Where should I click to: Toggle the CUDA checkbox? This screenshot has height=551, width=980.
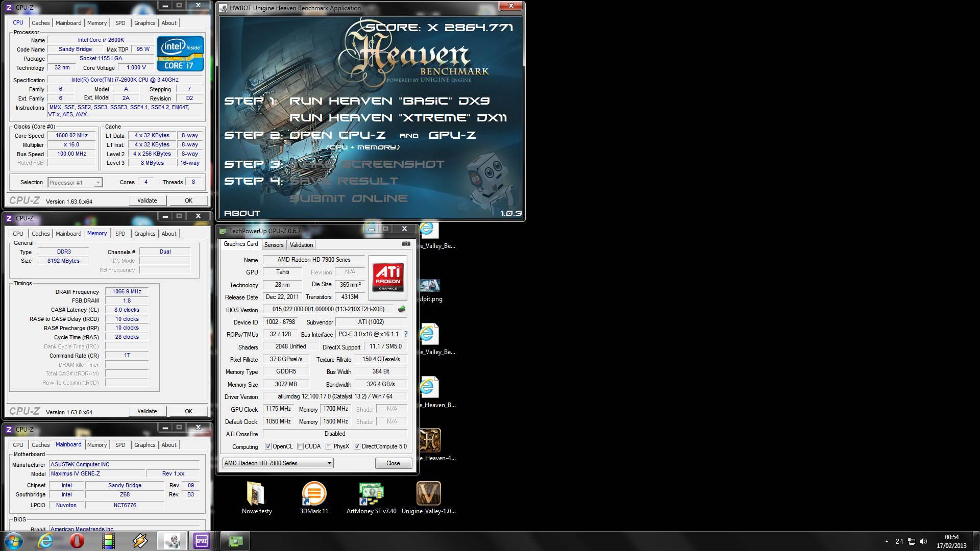[x=300, y=446]
